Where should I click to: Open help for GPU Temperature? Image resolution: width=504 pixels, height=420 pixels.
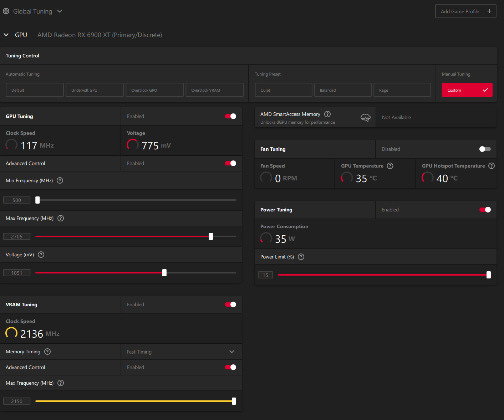click(390, 166)
